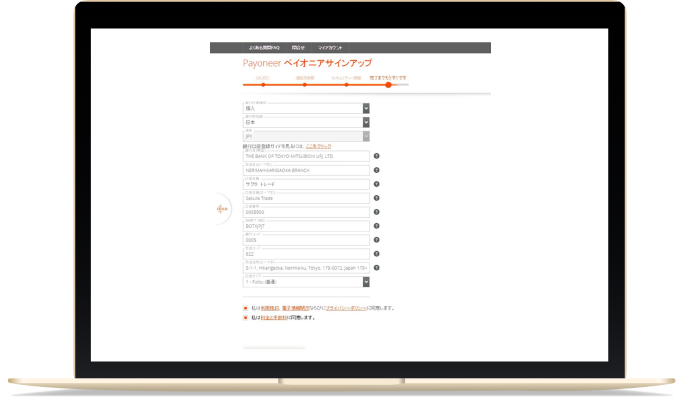Open the 日本 bank country dropdown
Image resolution: width=684 pixels, height=398 pixels.
(x=306, y=122)
